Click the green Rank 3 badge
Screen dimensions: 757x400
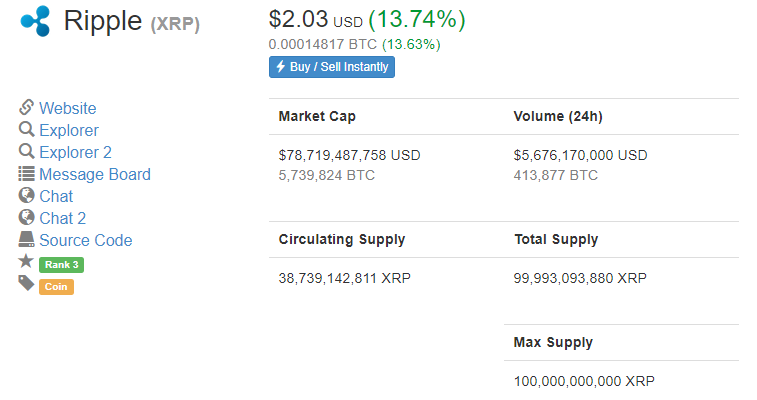tap(61, 264)
